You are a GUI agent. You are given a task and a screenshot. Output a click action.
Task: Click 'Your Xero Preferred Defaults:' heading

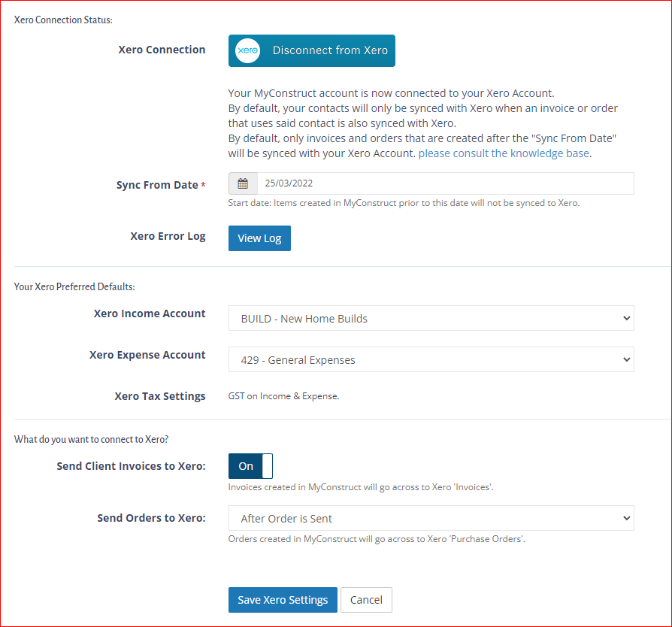click(x=74, y=286)
